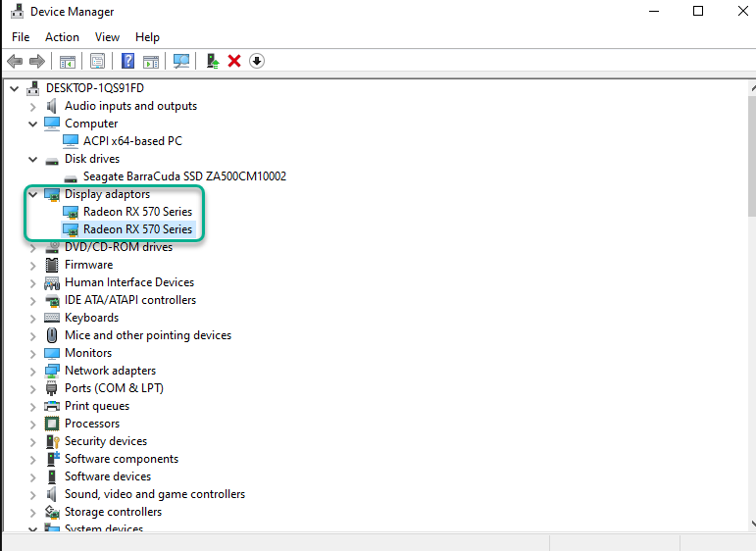Image resolution: width=756 pixels, height=551 pixels.
Task: Select Seagate BarraCuda SSD ZA500CM10002
Action: click(184, 176)
